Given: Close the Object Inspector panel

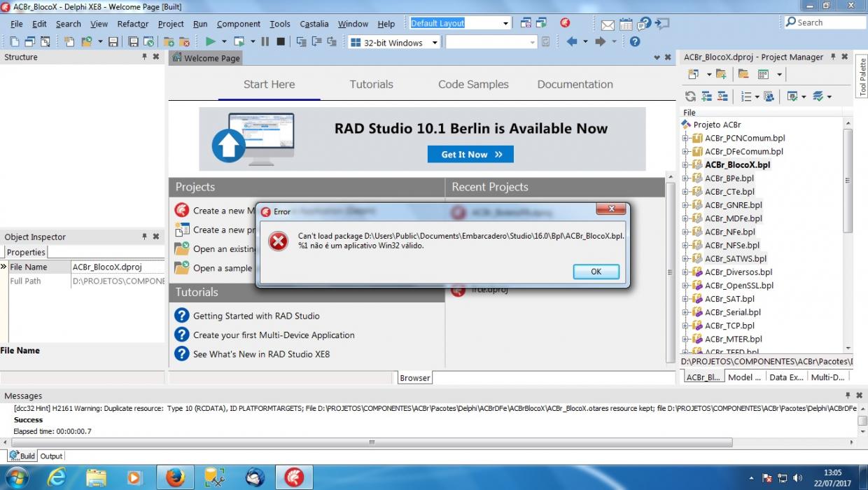Looking at the screenshot, I should (x=156, y=237).
